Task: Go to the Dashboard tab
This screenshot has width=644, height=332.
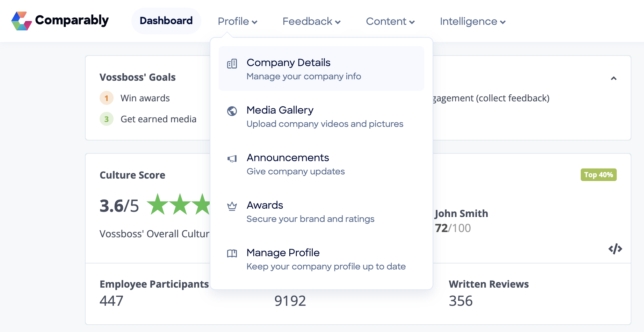Action: pos(166,21)
